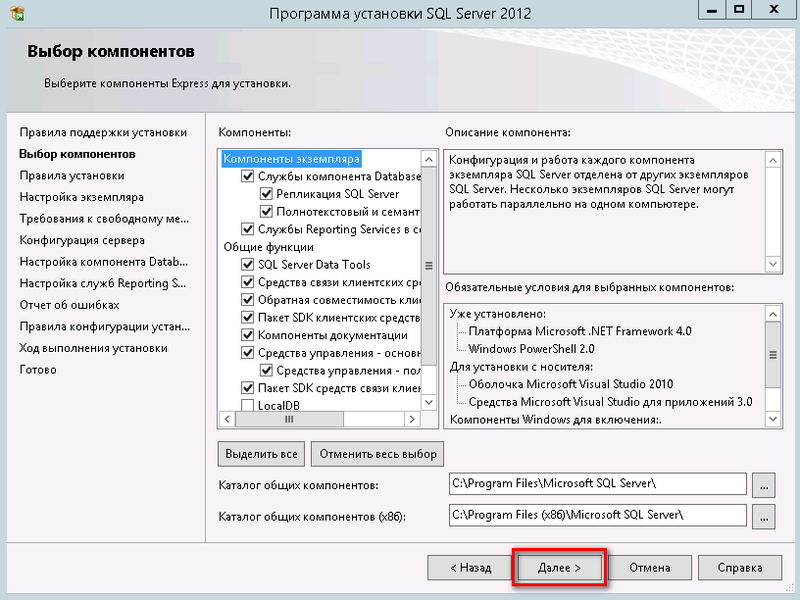Image resolution: width=800 pixels, height=600 pixels.
Task: Toggle Репликация SQL Server checkbox
Action: tap(266, 194)
